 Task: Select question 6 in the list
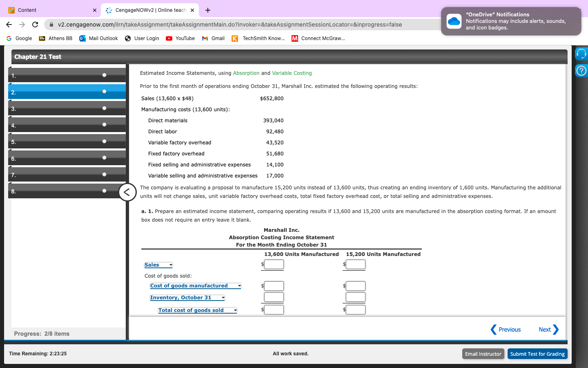point(67,158)
